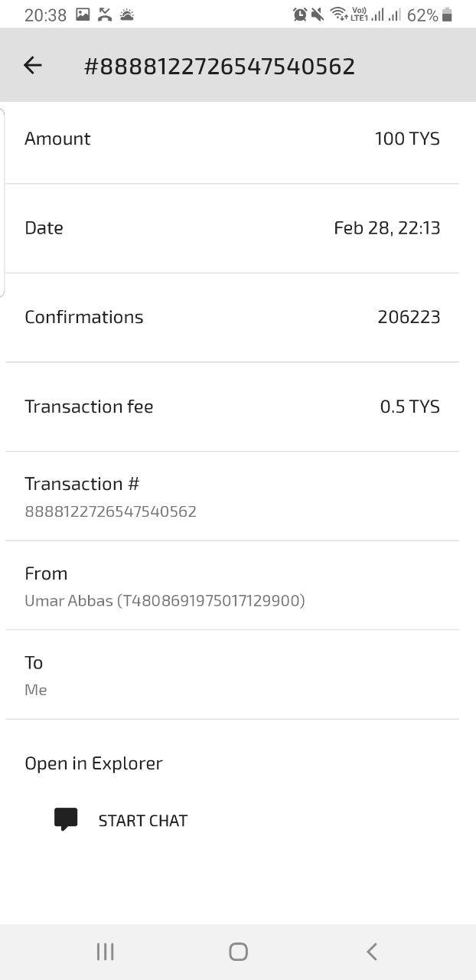The image size is (476, 980).
Task: Tap the back arrow to leave transaction details
Action: [x=32, y=65]
